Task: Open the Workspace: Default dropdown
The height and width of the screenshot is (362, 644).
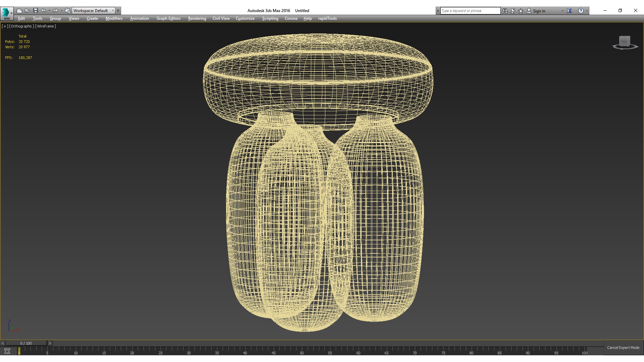Action: click(x=94, y=11)
